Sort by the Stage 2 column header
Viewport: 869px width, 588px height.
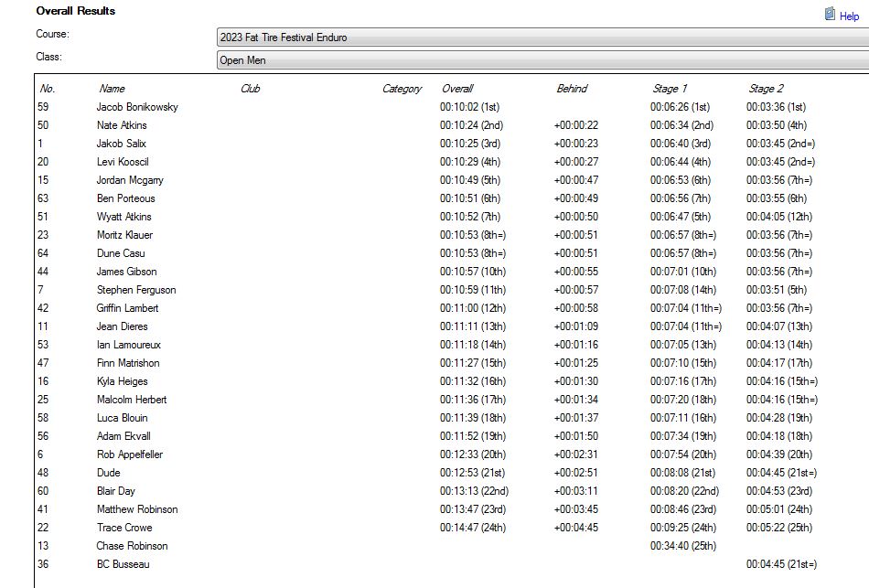[x=766, y=89]
